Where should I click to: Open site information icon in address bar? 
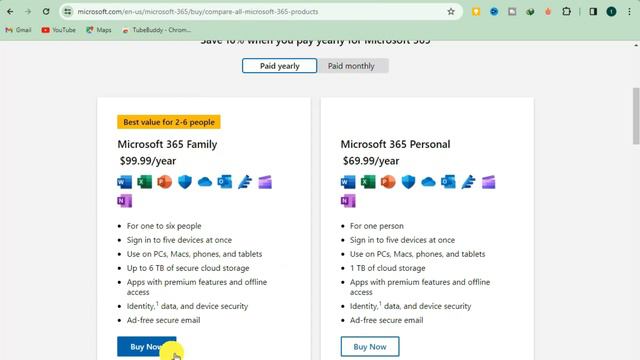[x=68, y=11]
